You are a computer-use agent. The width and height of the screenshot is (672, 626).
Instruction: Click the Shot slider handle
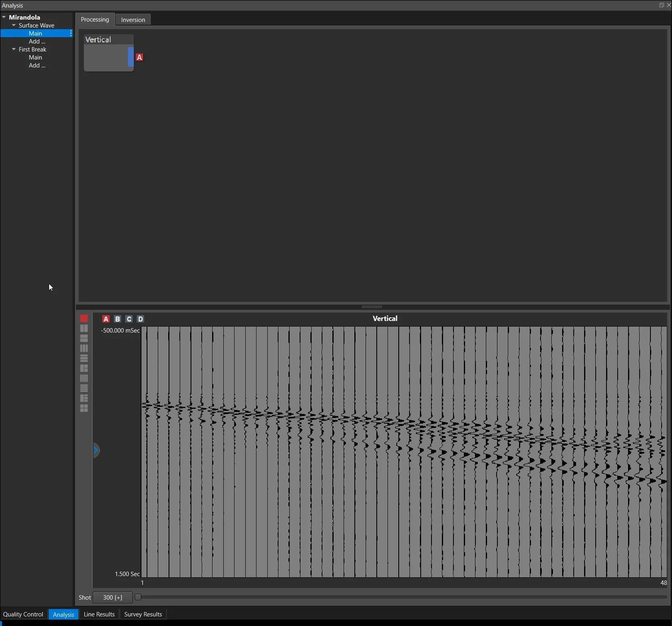[138, 597]
